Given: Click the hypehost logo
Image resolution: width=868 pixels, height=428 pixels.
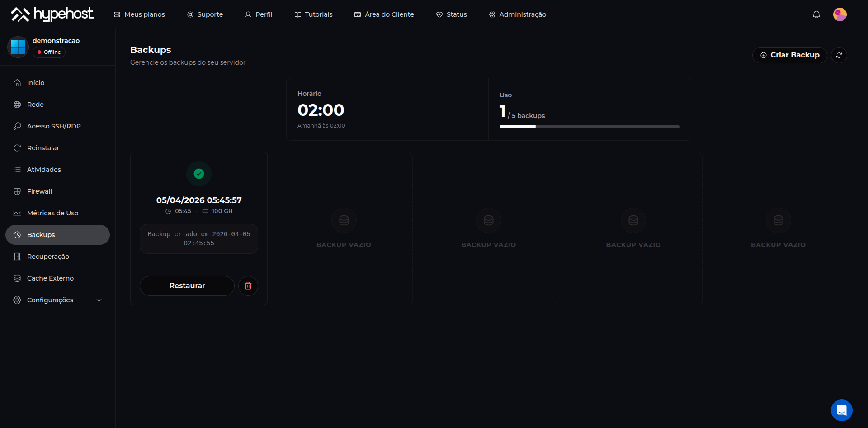Looking at the screenshot, I should pos(52,14).
